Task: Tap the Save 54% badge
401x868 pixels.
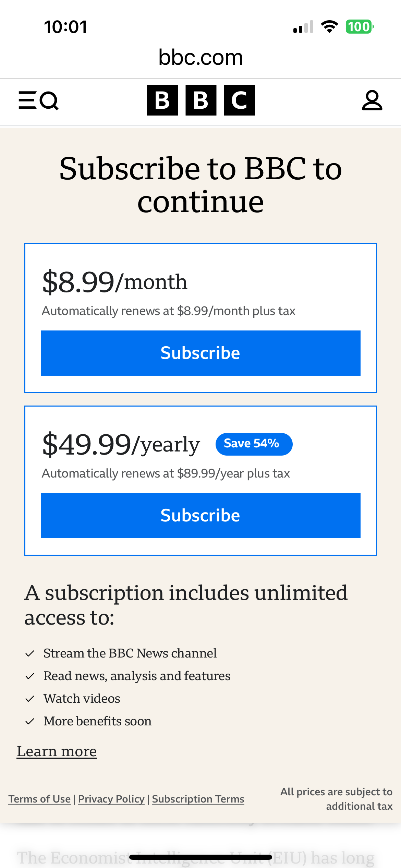Action: point(254,444)
